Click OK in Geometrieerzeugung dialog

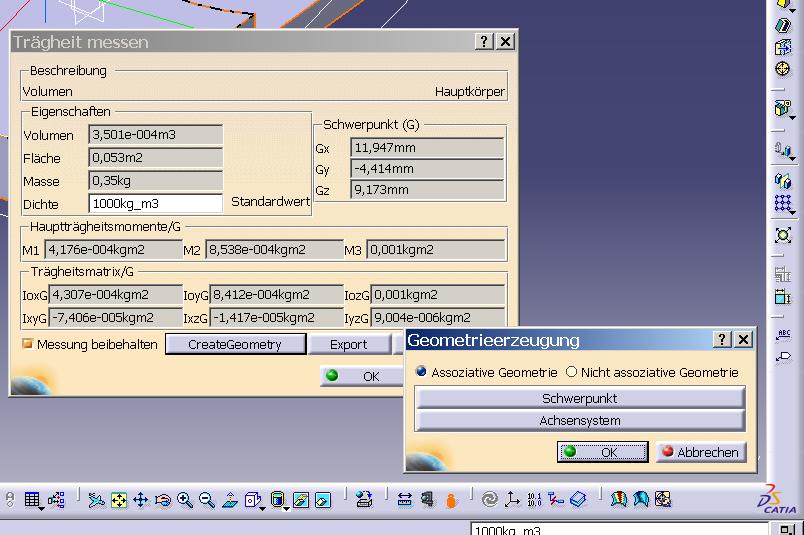click(602, 452)
